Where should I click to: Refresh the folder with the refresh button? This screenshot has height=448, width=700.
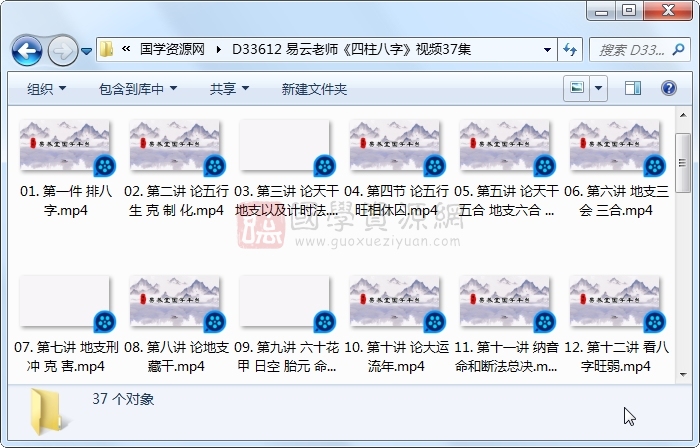click(570, 50)
